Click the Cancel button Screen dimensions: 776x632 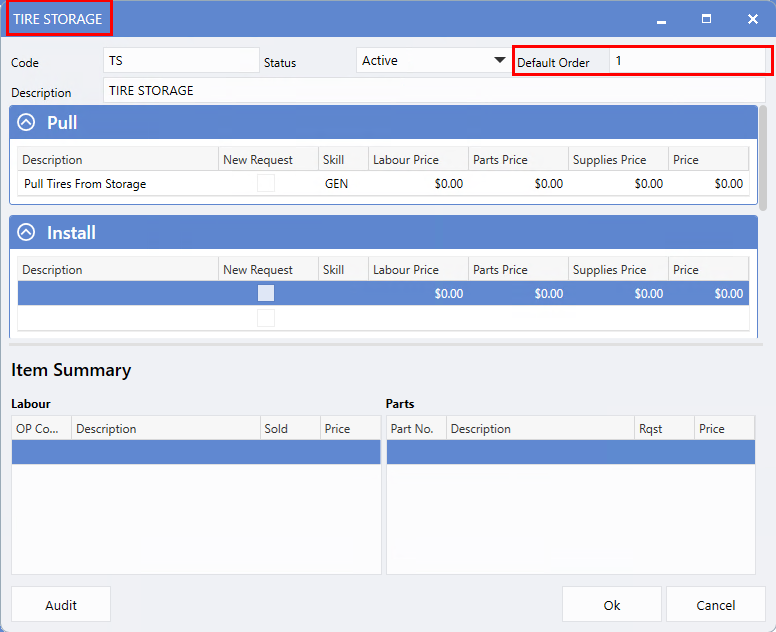(715, 605)
